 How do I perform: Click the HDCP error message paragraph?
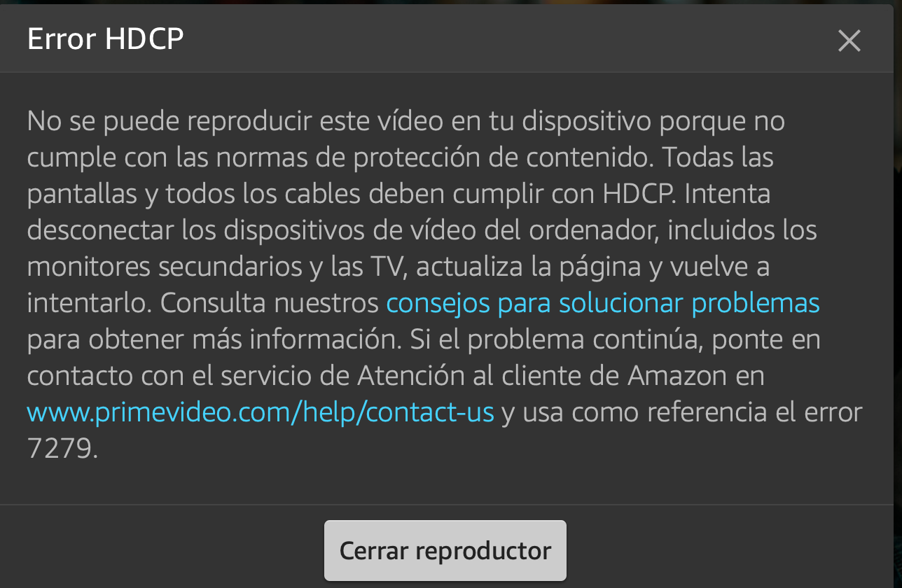click(445, 285)
